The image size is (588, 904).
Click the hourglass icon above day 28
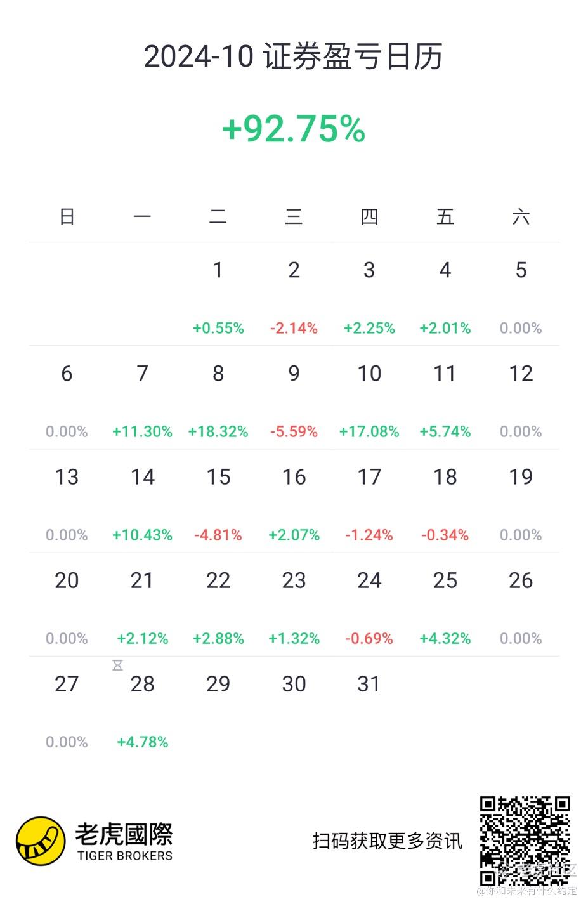117,665
